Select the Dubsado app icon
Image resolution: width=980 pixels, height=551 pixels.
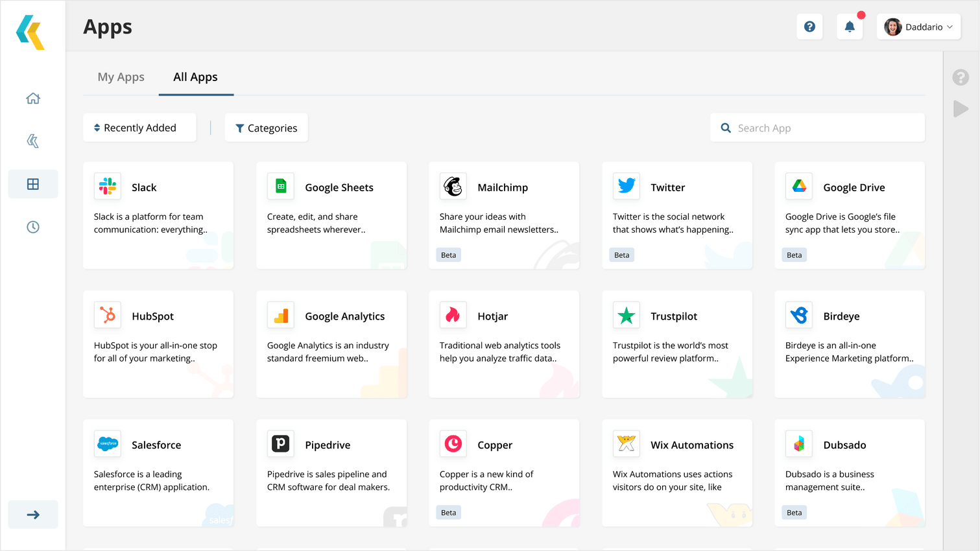798,443
